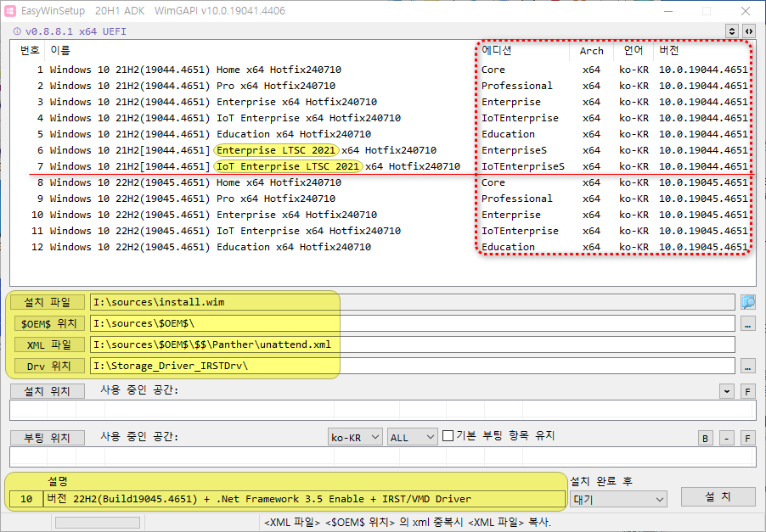
Task: Click IoTEnterpriseS edition cell
Action: click(x=523, y=166)
